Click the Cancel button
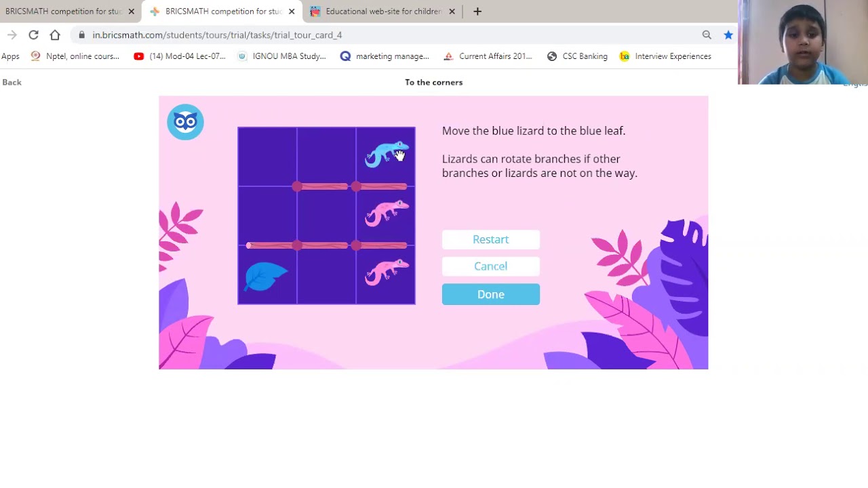Image resolution: width=868 pixels, height=488 pixels. coord(491,266)
